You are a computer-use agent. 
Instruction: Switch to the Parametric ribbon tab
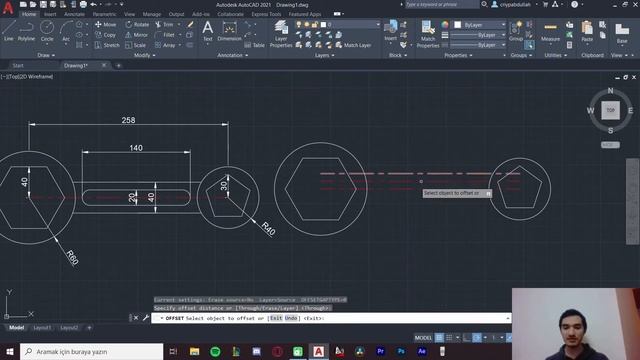click(104, 14)
